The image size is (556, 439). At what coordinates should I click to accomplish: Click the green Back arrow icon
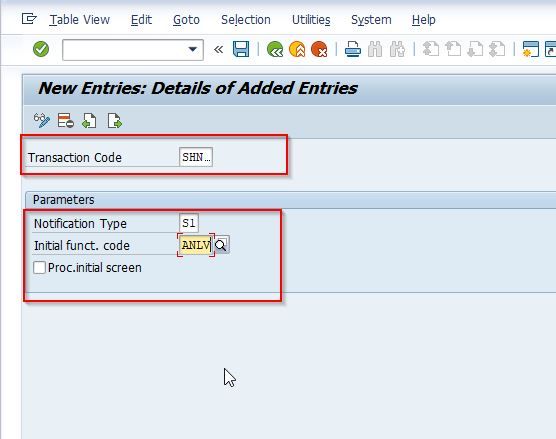click(275, 49)
